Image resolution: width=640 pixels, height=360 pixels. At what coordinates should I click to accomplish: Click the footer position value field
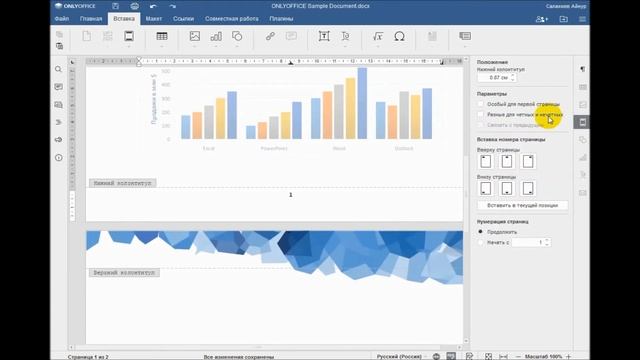[497, 78]
